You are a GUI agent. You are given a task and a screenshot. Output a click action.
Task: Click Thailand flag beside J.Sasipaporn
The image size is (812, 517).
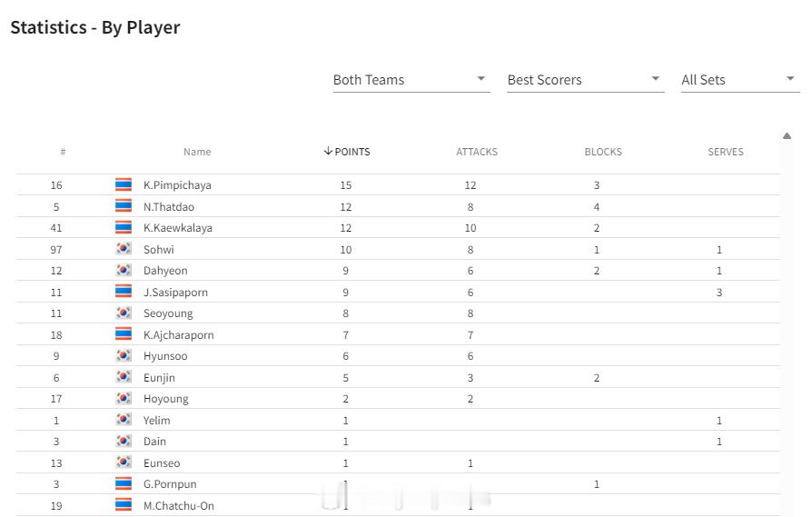coord(124,292)
